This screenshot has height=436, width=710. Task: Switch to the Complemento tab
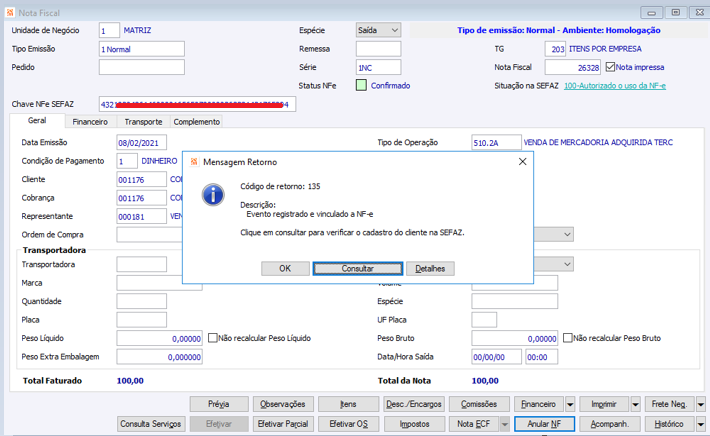click(x=197, y=122)
